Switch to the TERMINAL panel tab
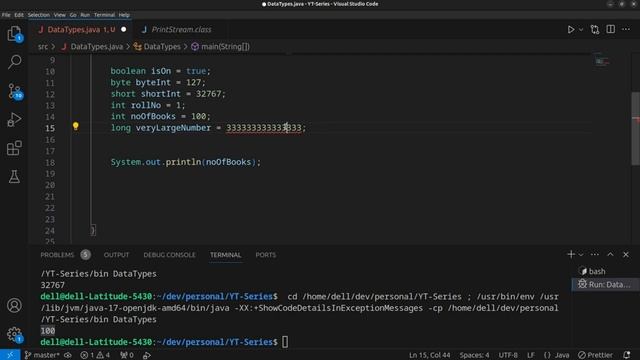The height and width of the screenshot is (360, 640). coord(226,255)
